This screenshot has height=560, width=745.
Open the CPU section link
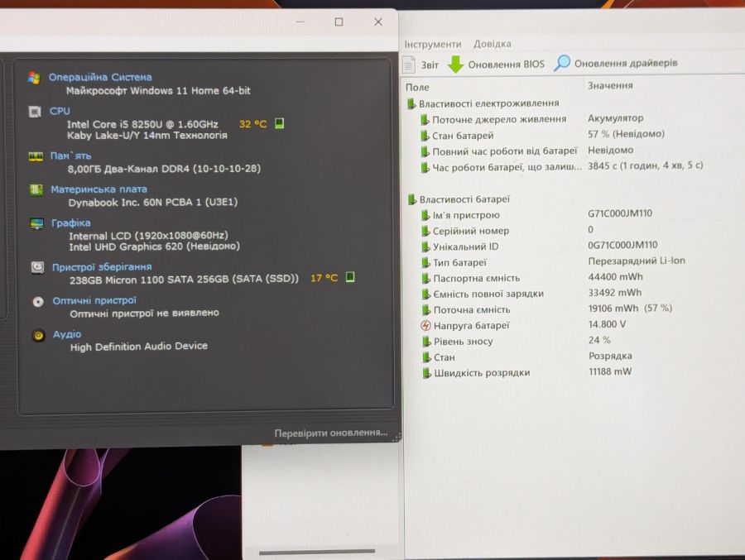click(x=60, y=111)
